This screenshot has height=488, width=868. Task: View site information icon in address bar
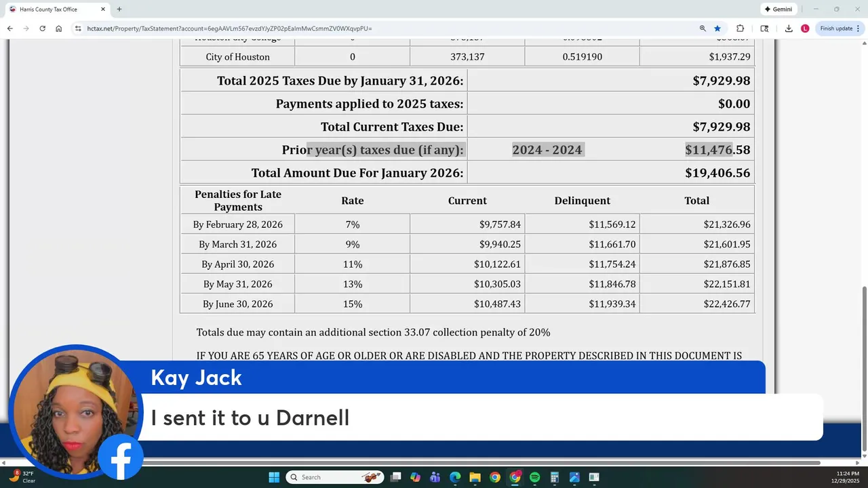tap(78, 28)
